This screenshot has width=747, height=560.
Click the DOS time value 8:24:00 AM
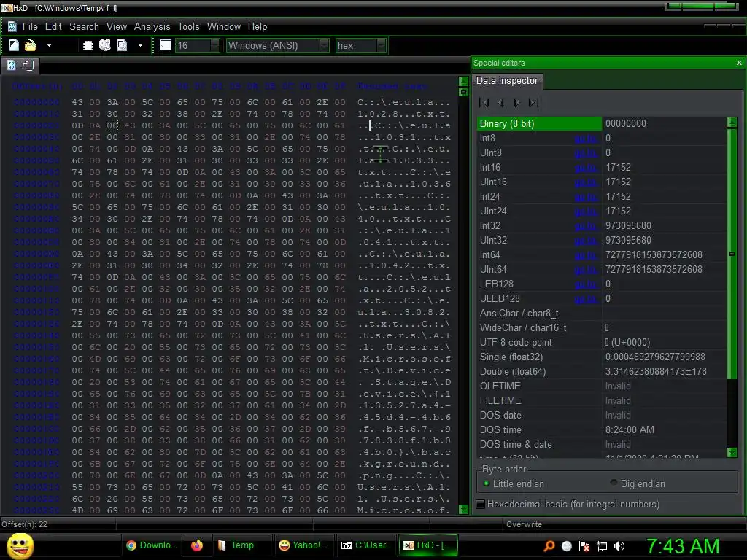click(x=630, y=430)
